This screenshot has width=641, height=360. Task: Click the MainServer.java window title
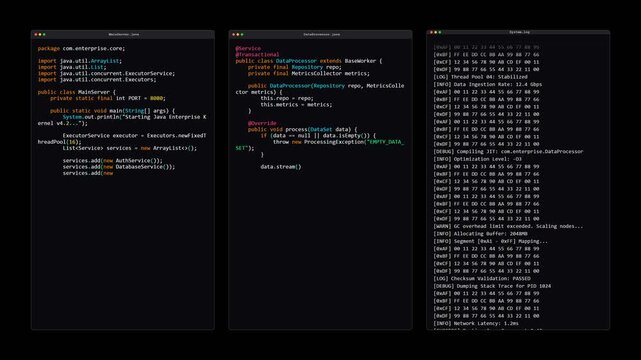(123, 34)
